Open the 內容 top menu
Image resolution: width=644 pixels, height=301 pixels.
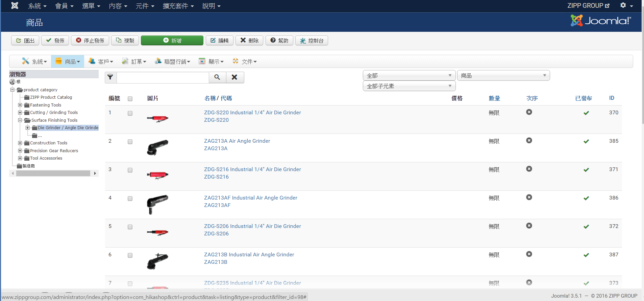(x=118, y=6)
